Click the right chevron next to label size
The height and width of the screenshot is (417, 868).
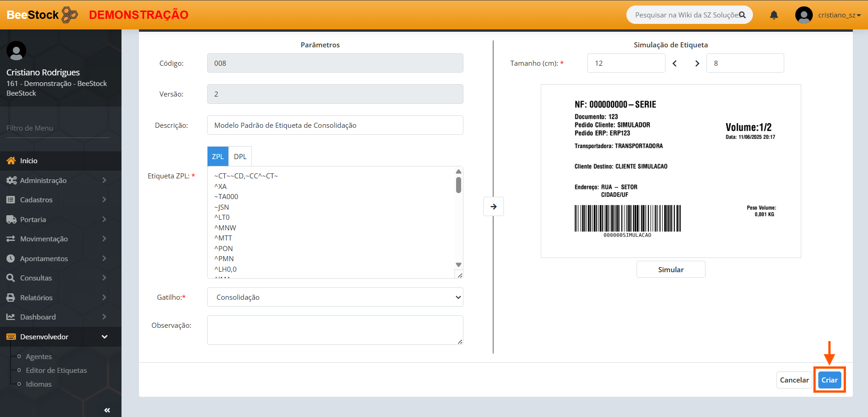(x=697, y=63)
